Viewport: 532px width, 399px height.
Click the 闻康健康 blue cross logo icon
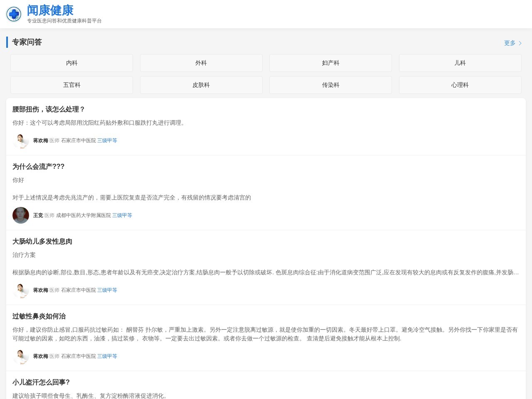click(14, 14)
